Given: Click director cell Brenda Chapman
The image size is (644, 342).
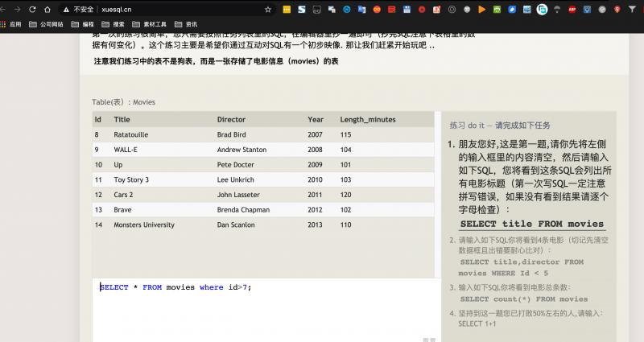Looking at the screenshot, I should [243, 210].
